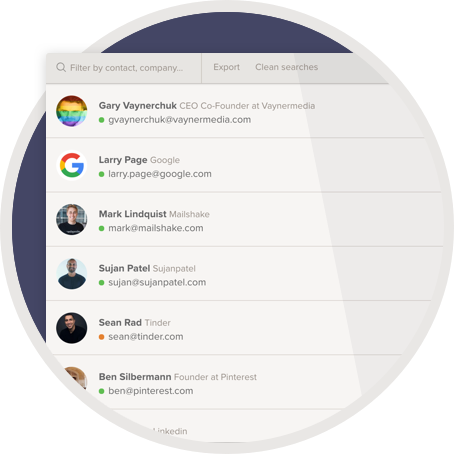Click green status dot beside larry.page@google.com
454x454 pixels.
102,174
